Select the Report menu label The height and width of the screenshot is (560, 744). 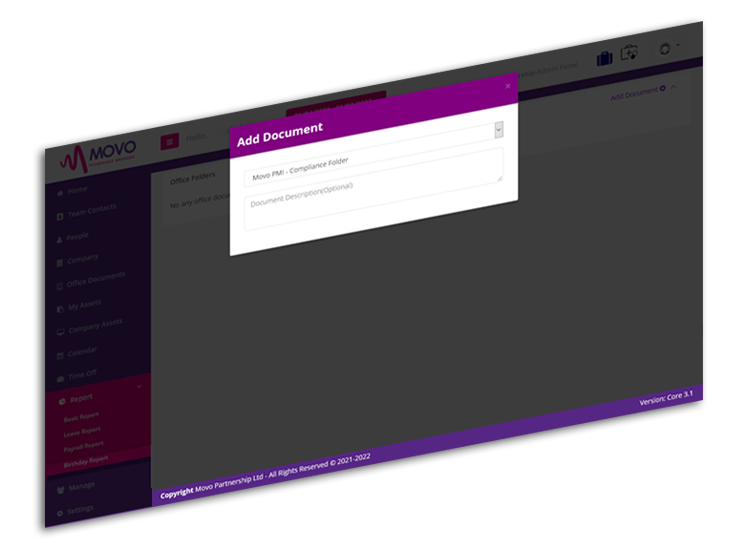click(81, 398)
